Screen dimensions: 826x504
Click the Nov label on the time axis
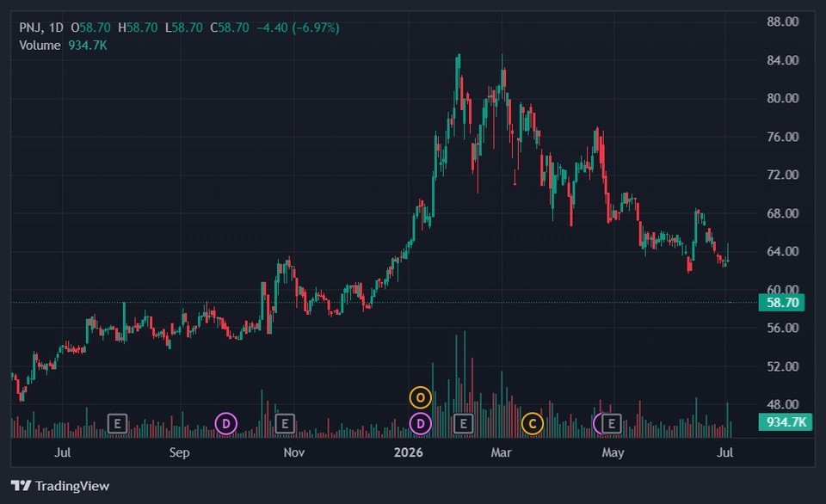(x=294, y=452)
